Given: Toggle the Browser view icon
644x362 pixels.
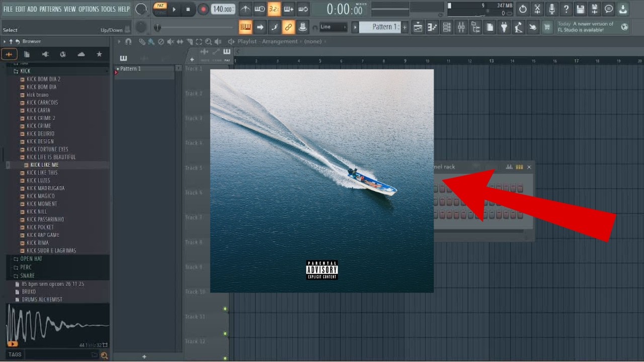Looking at the screenshot, I should (x=475, y=27).
